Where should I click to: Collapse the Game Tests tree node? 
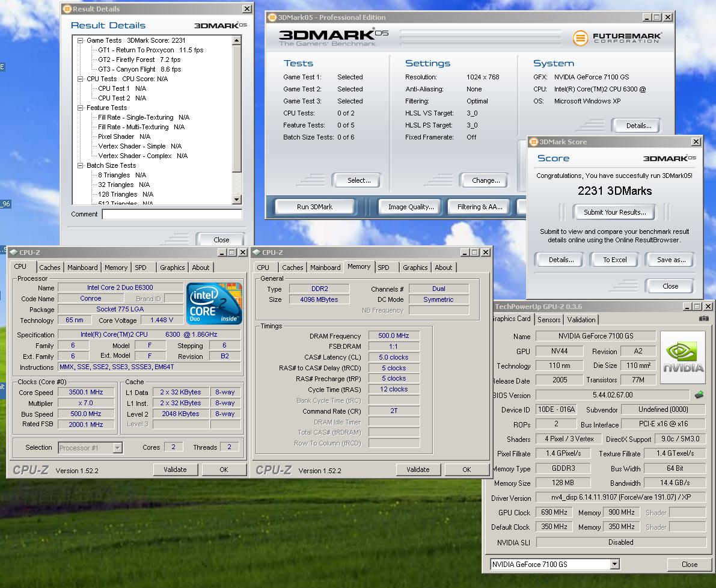tap(80, 40)
